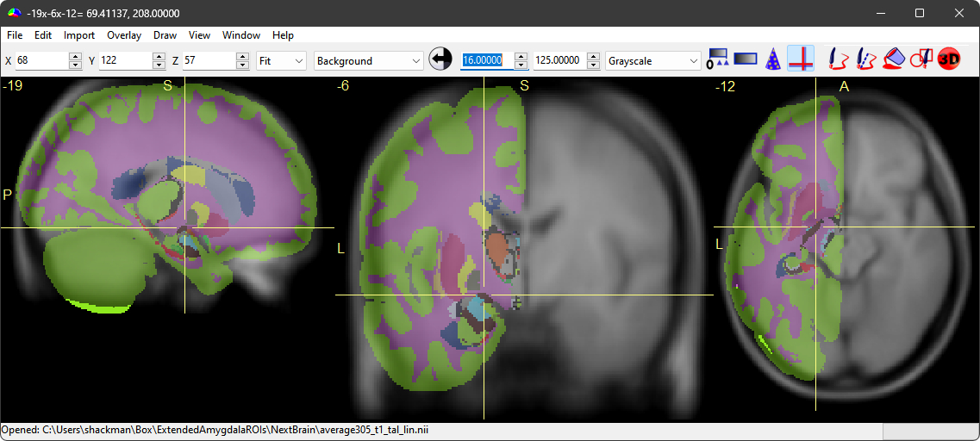Select the dotted-line pen drawing tool
980x441 pixels.
865,59
